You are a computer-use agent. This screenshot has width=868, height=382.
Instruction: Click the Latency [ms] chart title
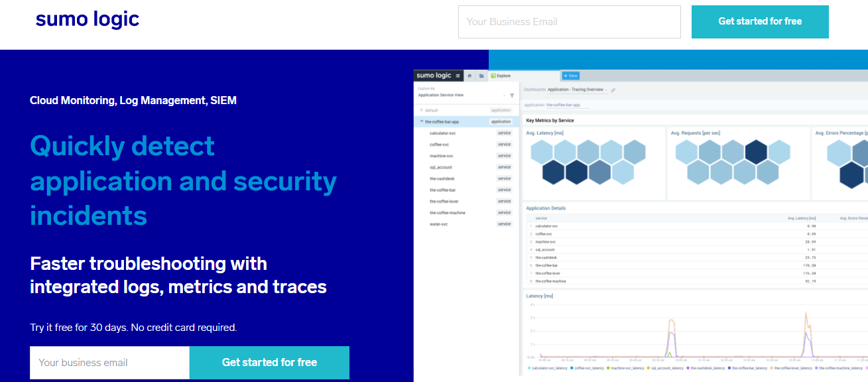coord(539,296)
